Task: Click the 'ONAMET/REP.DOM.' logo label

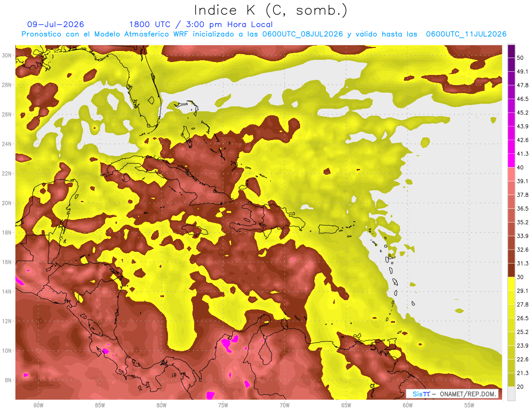Action: (x=469, y=394)
